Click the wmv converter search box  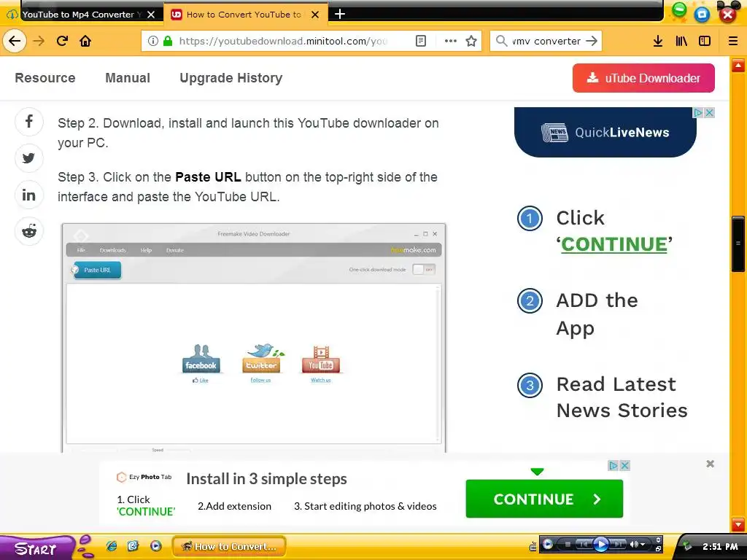click(546, 41)
